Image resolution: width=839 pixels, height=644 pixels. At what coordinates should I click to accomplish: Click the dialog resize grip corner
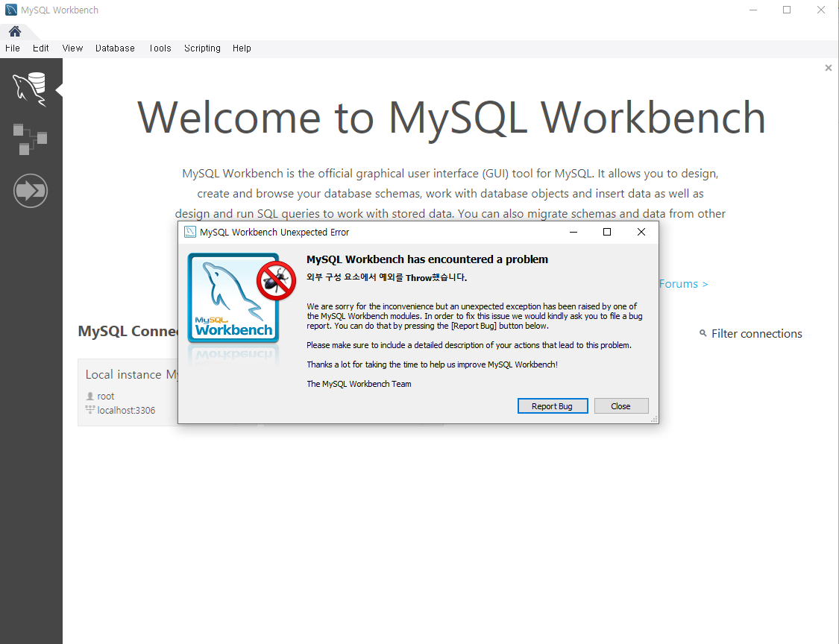tap(654, 420)
